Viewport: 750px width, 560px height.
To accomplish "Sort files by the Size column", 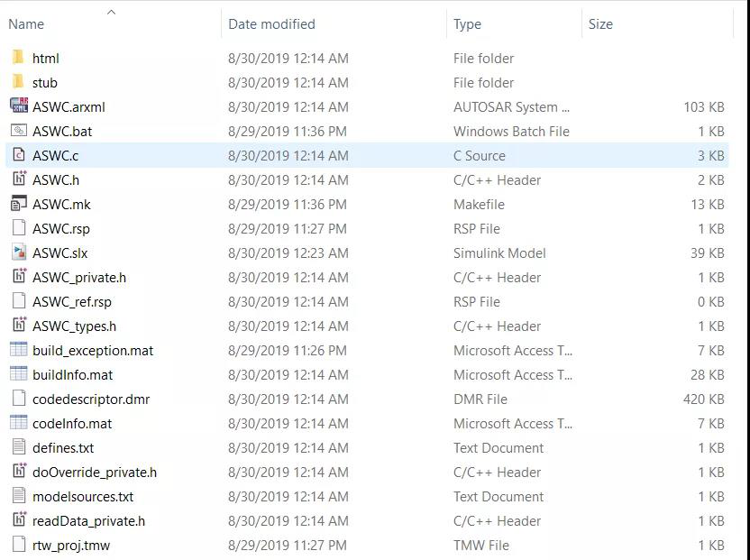I will pos(600,24).
